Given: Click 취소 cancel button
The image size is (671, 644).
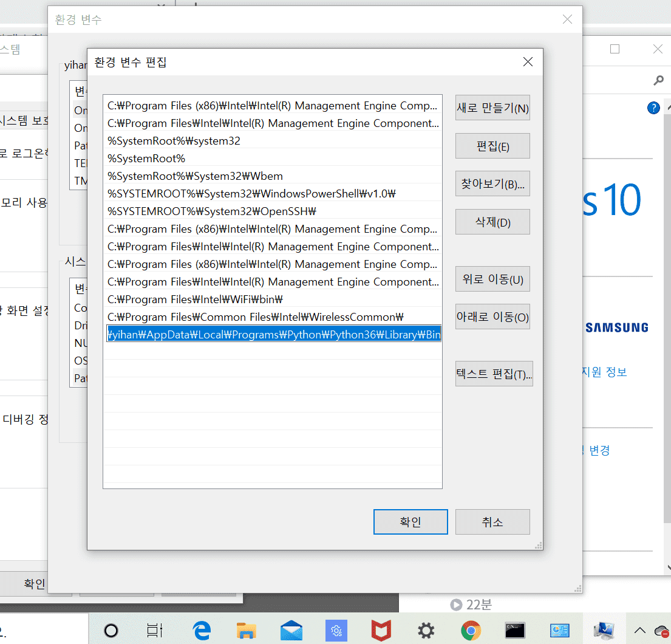Looking at the screenshot, I should [x=492, y=522].
